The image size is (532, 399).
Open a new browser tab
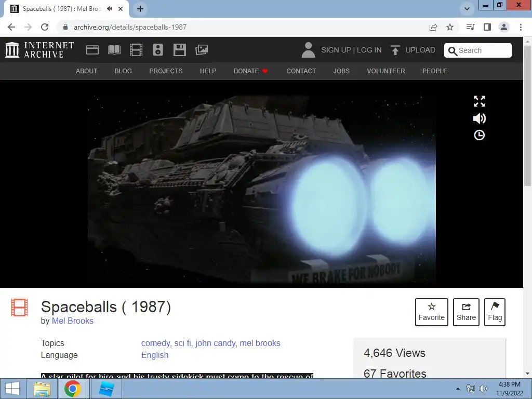click(140, 9)
